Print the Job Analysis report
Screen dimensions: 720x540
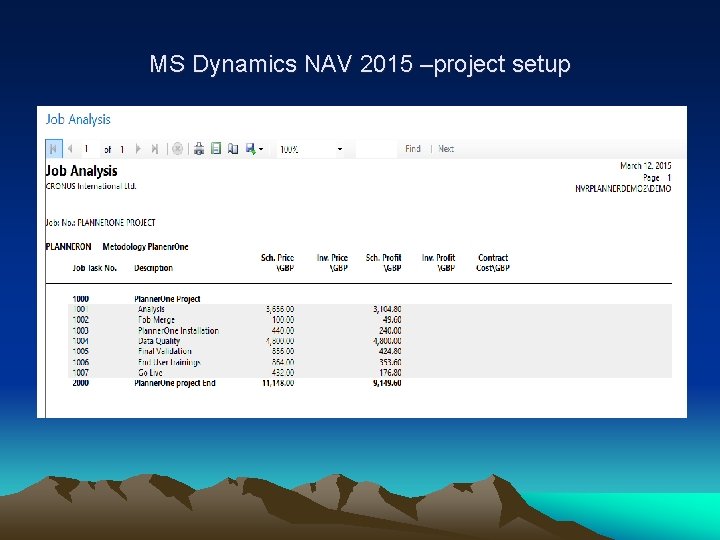tap(199, 149)
